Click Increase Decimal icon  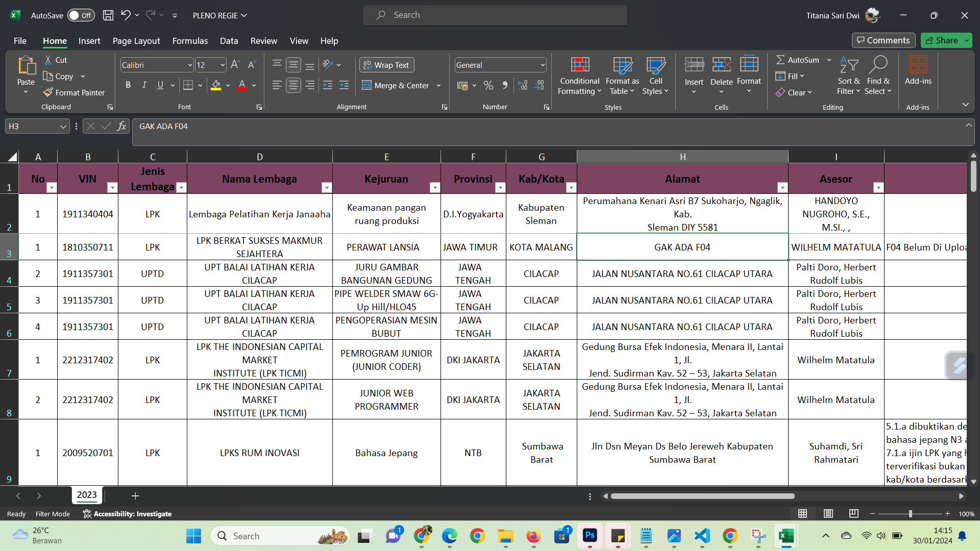(523, 85)
